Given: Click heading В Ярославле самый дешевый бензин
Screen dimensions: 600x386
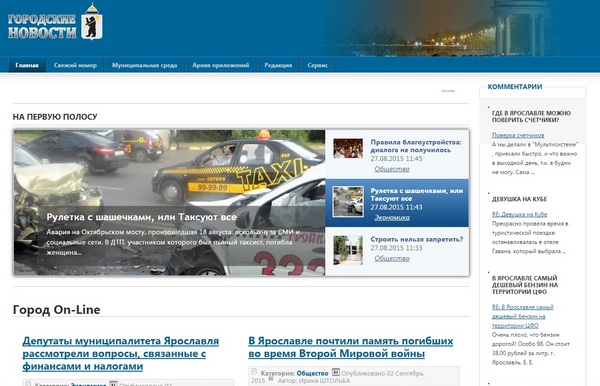Looking at the screenshot, I should click(525, 285).
